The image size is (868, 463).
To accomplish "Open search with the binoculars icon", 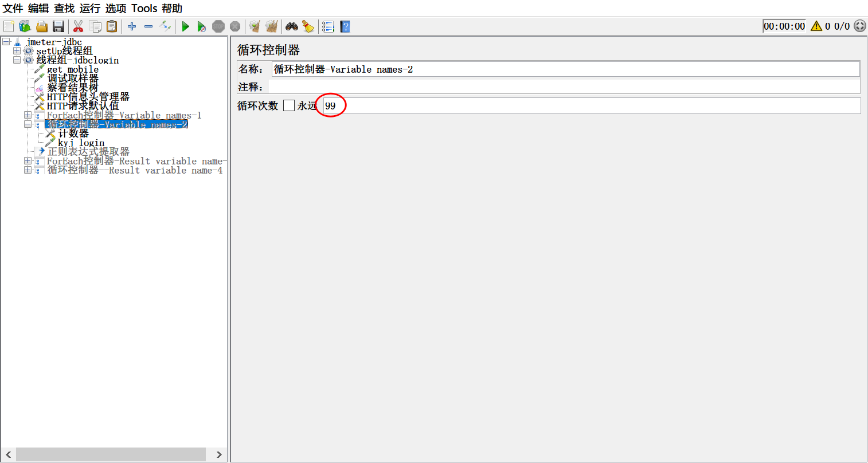I will [x=292, y=26].
